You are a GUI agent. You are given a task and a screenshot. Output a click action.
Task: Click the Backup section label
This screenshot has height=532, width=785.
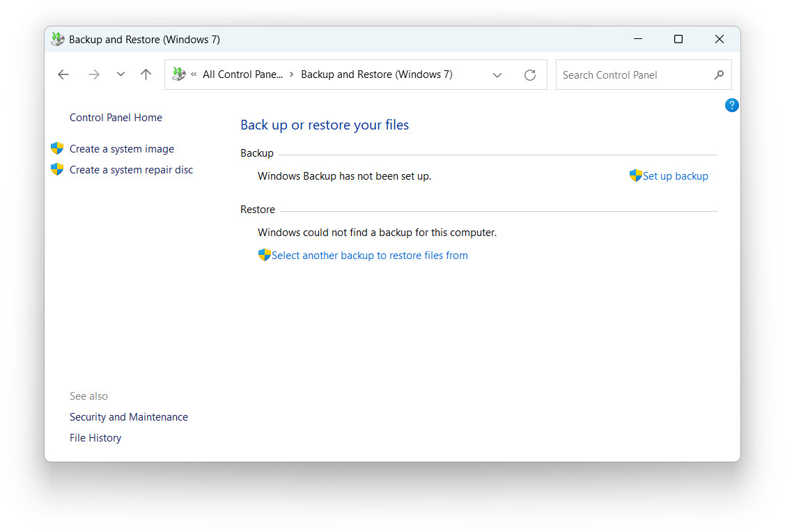257,153
